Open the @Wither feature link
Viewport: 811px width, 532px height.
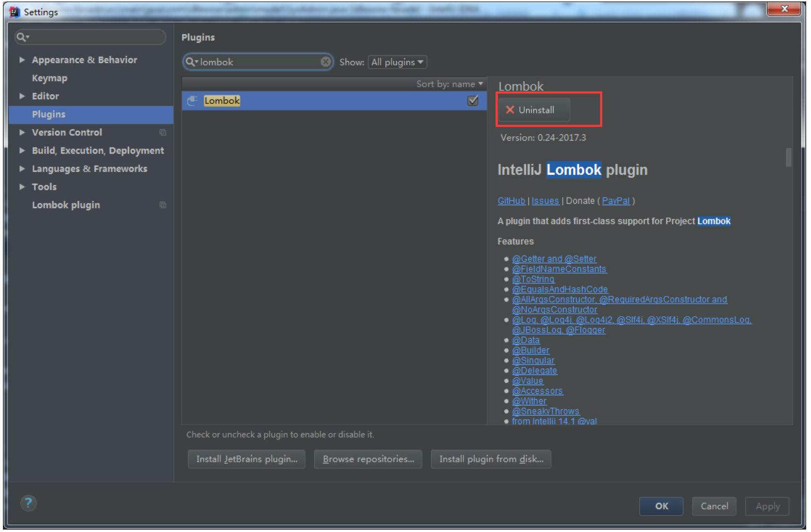[529, 402]
